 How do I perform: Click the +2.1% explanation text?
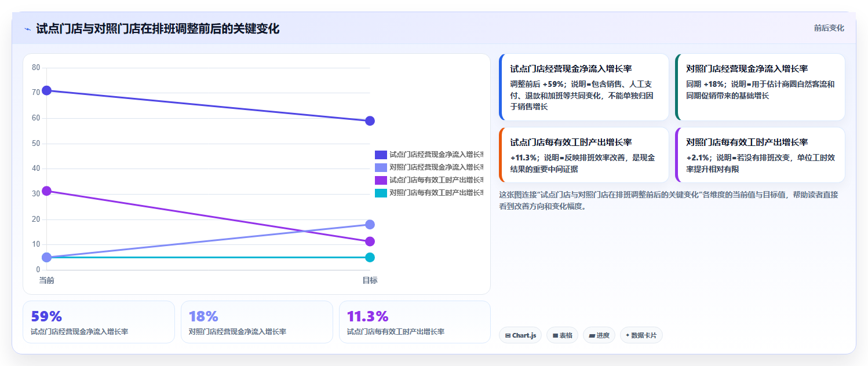(x=760, y=163)
